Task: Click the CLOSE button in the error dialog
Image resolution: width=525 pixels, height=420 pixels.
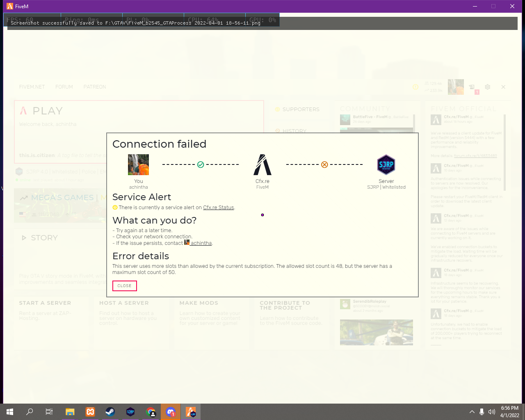Action: click(125, 286)
